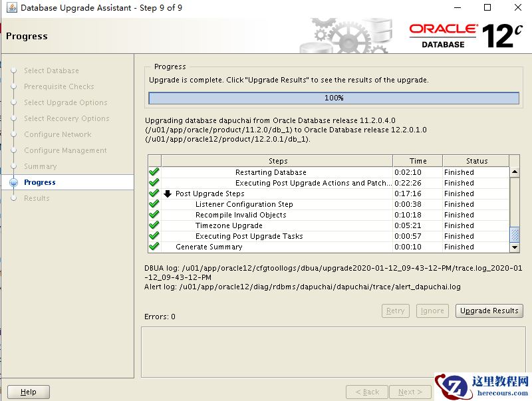Click green checkmark beside Restarting Database
532x401 pixels.
[x=154, y=172]
